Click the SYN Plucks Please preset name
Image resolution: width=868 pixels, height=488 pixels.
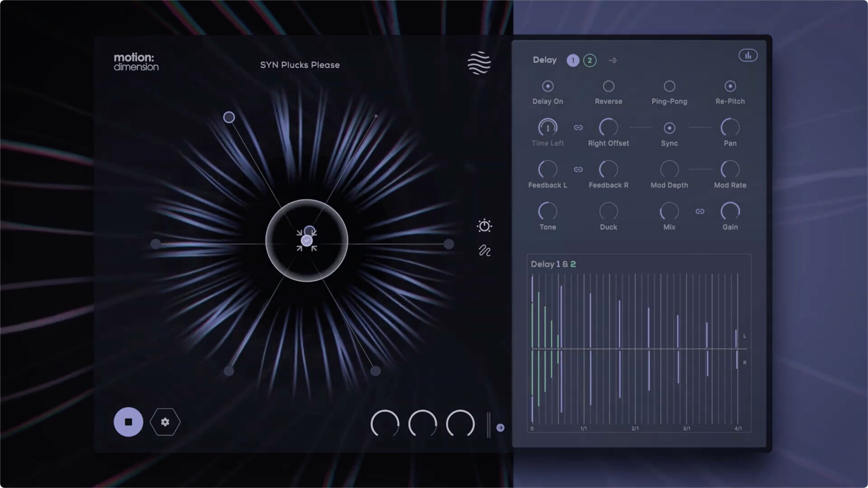[300, 65]
